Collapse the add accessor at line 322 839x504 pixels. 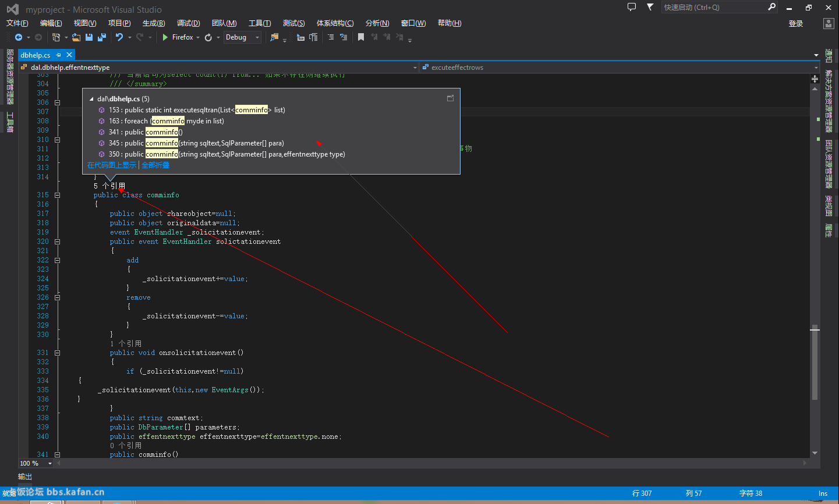click(57, 260)
